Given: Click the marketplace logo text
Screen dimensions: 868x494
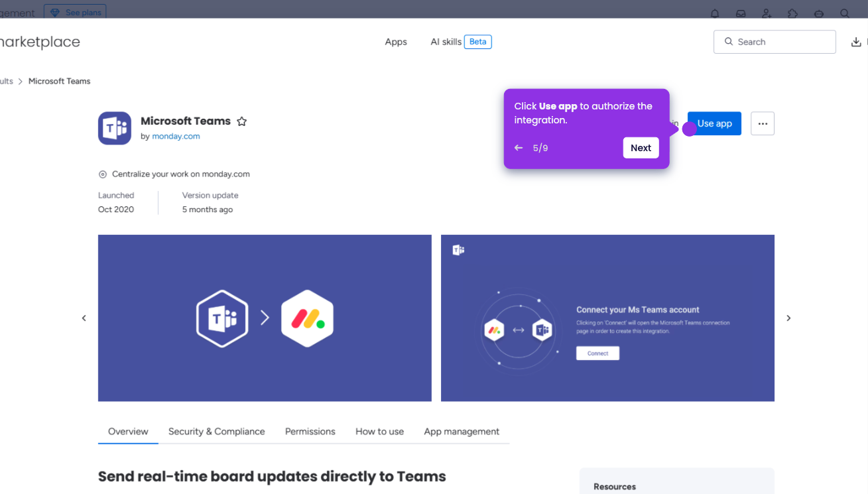Looking at the screenshot, I should pos(38,42).
